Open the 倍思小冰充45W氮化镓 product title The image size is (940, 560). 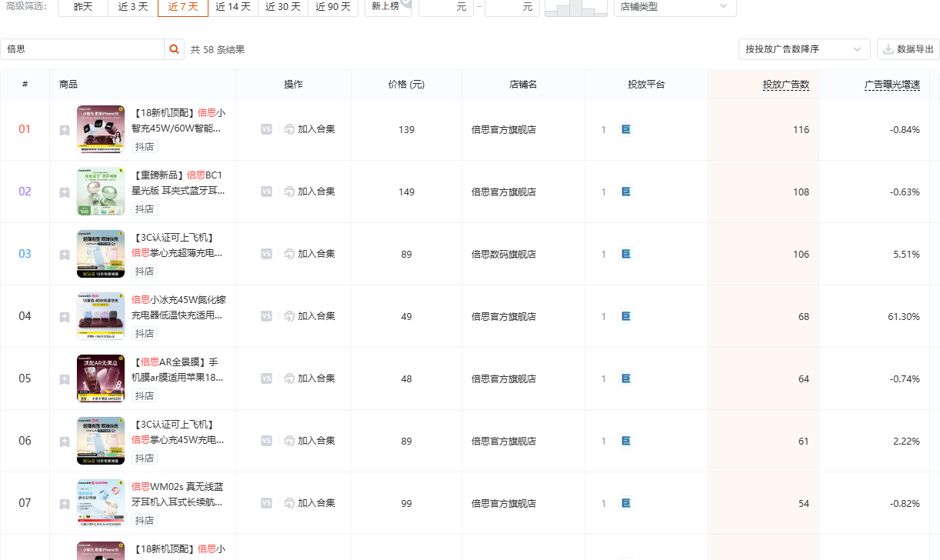point(178,308)
